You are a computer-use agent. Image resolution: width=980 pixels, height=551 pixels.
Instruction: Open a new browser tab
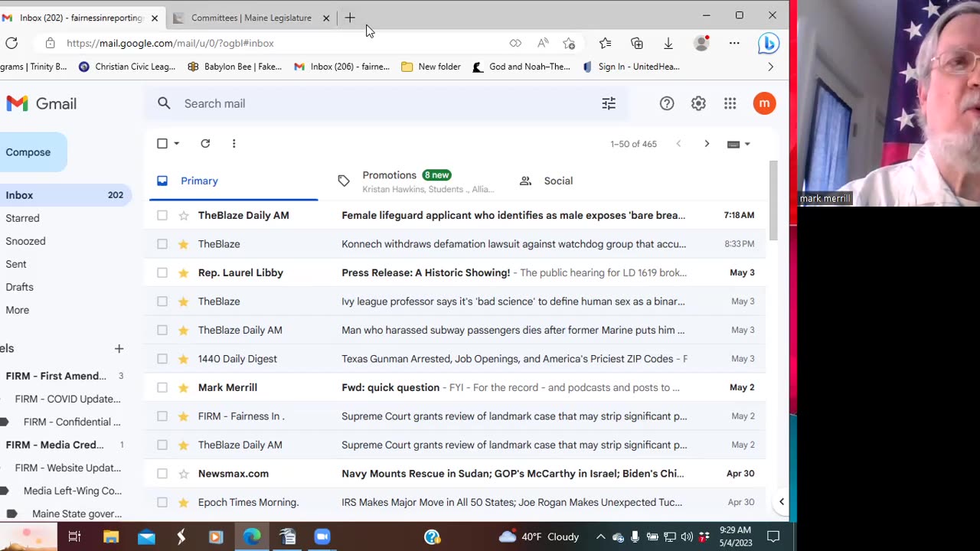[350, 18]
